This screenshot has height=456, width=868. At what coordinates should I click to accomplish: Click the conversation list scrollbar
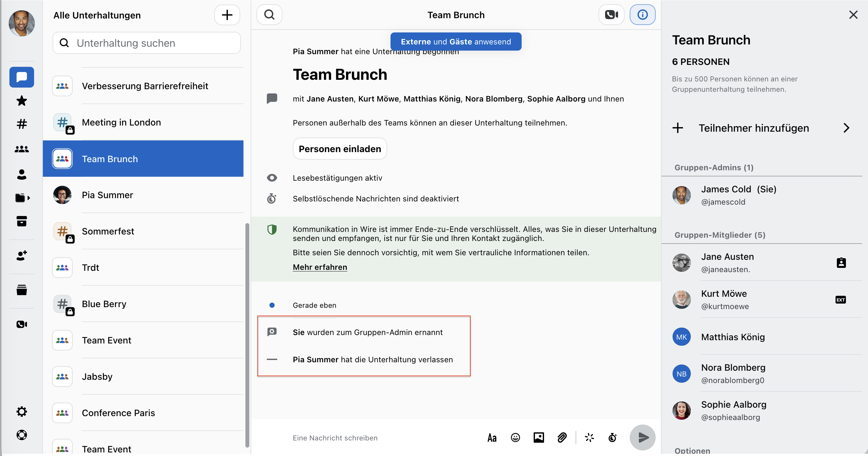pos(247,335)
